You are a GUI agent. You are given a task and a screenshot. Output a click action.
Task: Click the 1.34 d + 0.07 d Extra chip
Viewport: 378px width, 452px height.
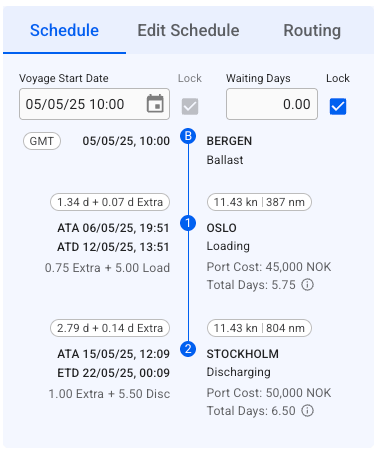110,202
